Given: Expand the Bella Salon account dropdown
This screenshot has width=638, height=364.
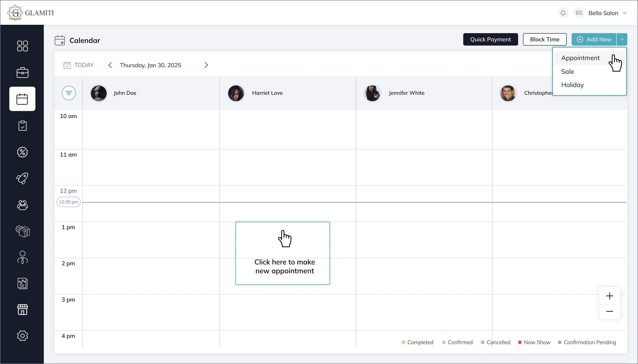Looking at the screenshot, I should [x=625, y=13].
